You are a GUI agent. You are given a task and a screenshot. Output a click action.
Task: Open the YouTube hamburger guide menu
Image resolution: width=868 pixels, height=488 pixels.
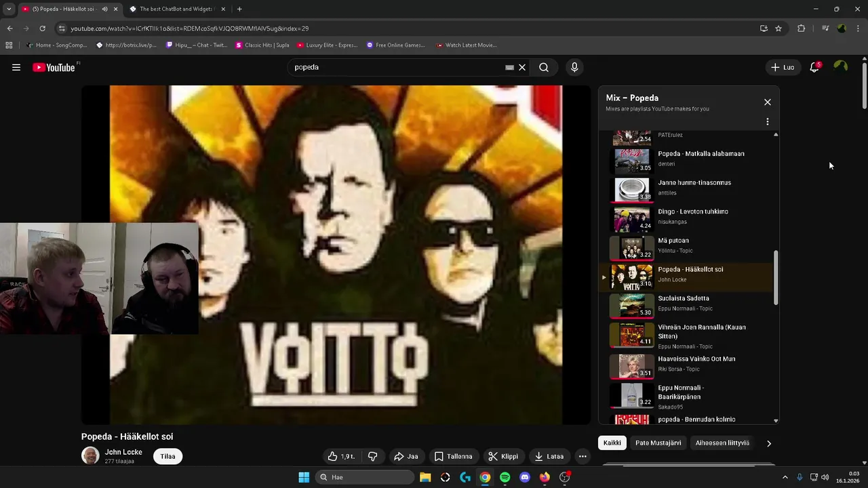(16, 67)
